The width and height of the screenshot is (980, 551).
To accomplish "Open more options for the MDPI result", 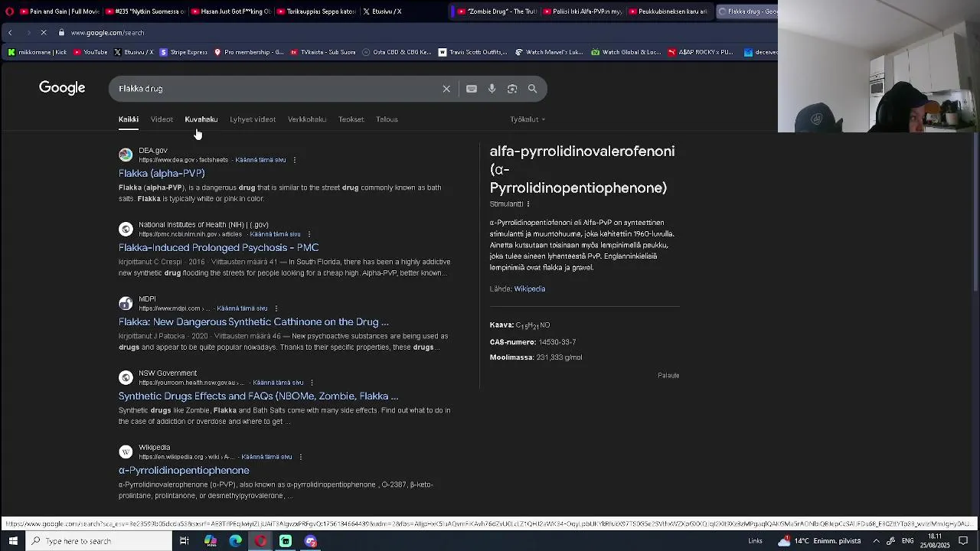I will tap(276, 308).
